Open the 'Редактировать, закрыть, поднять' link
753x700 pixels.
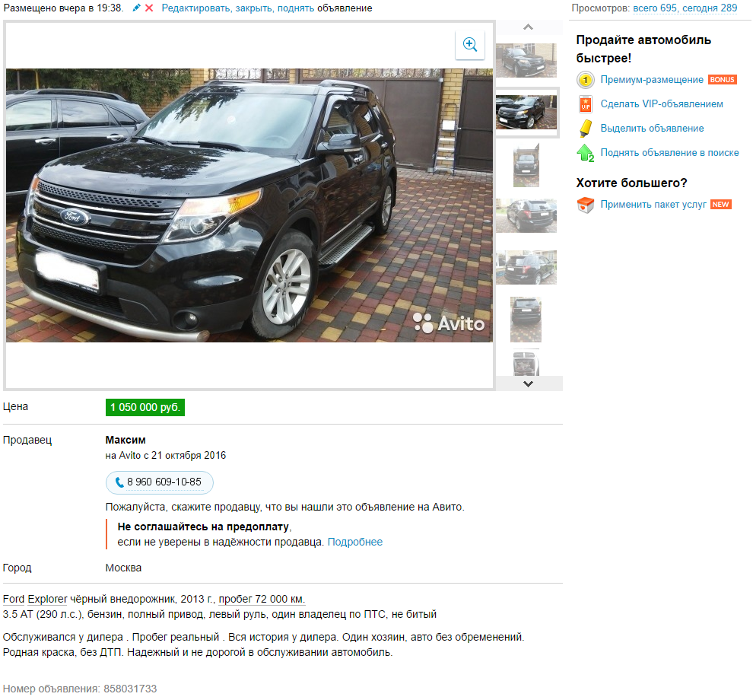(238, 8)
